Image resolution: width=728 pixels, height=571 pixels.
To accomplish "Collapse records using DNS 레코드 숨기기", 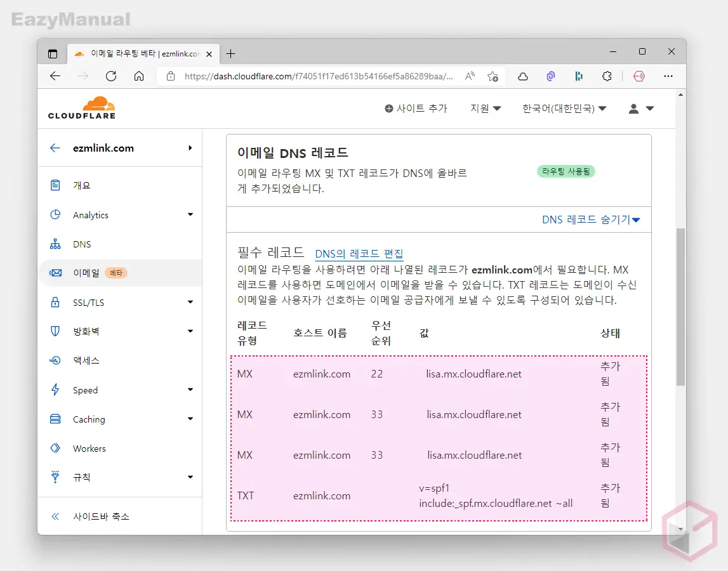I will click(590, 219).
